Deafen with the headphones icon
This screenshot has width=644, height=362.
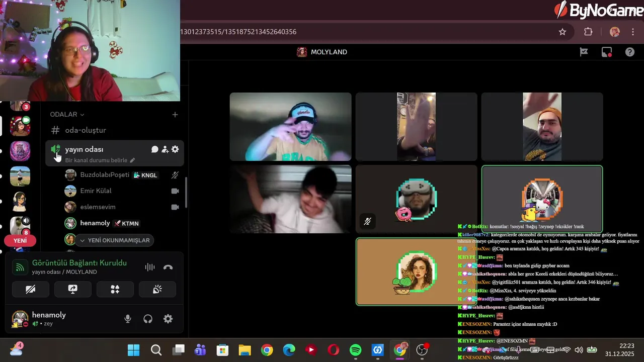(148, 319)
